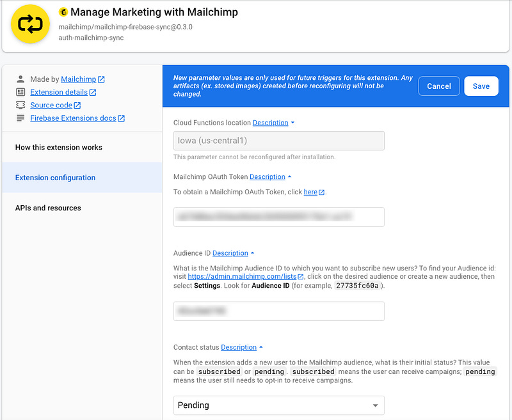Click arrow beside Audience ID Description
Viewport: 512px width, 420px height.
[x=252, y=253]
